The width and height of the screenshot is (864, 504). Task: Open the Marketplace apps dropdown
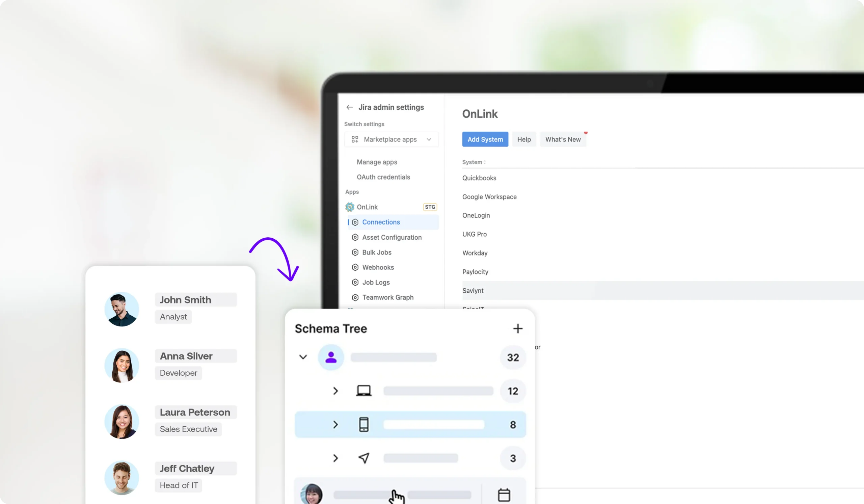pyautogui.click(x=391, y=139)
